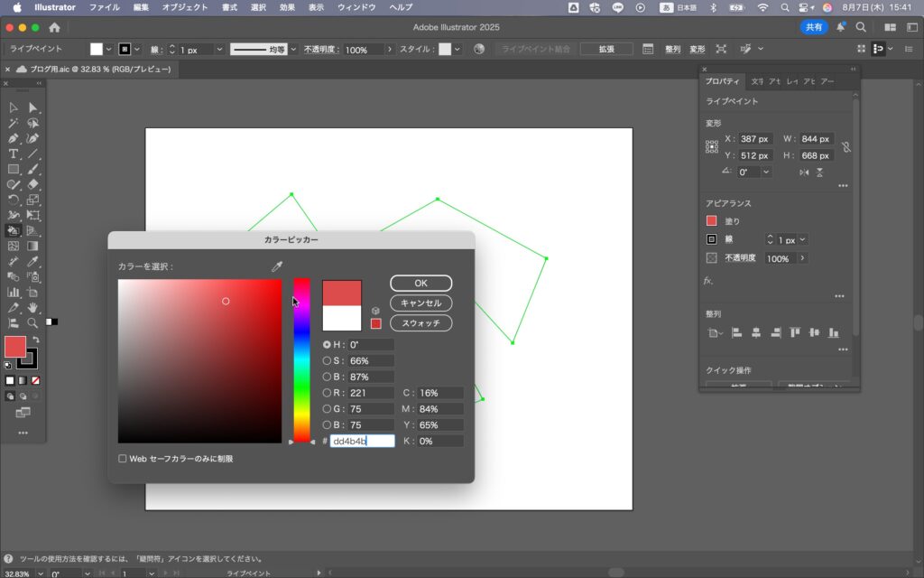Screen dimensions: 924x578
Task: Open stroke weight dropdown in アピアランス
Action: (802, 239)
